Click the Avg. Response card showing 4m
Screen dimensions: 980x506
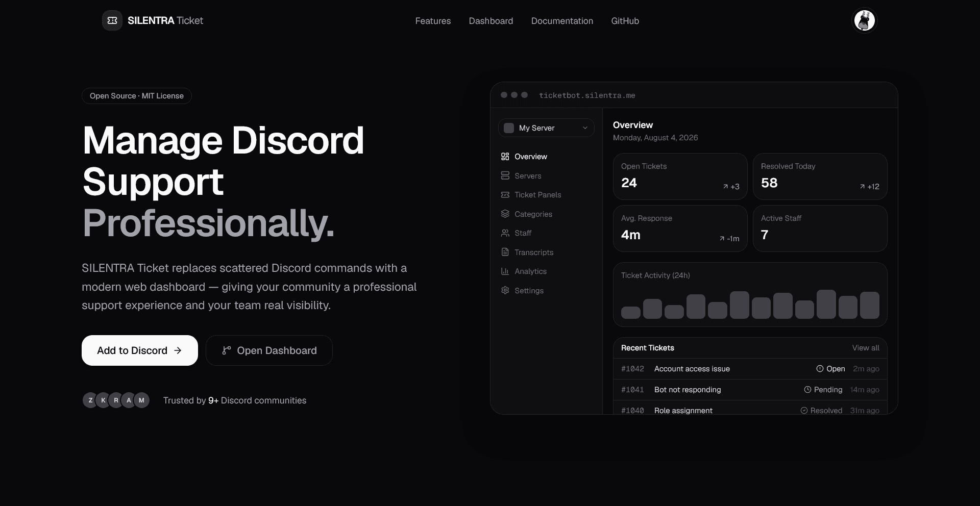point(680,229)
